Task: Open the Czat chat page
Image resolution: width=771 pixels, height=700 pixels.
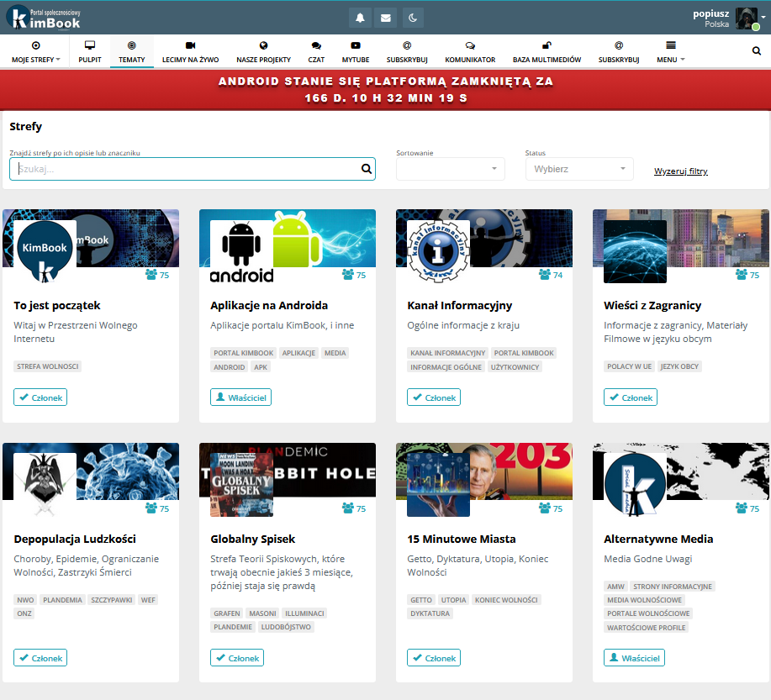Action: [316, 51]
